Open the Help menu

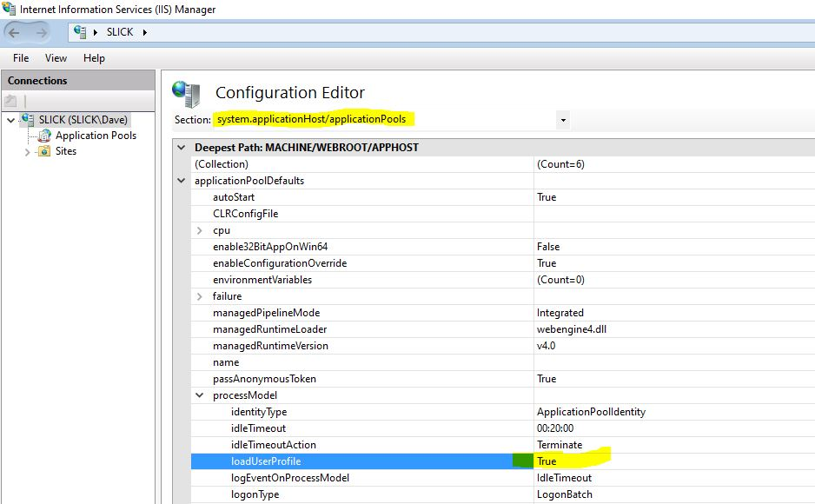pos(94,58)
